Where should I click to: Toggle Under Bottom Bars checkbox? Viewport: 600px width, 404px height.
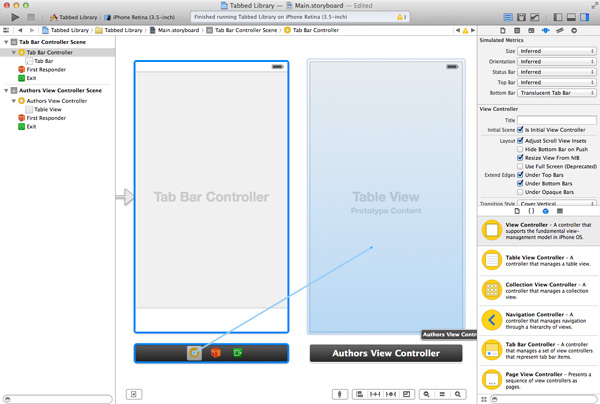(520, 183)
